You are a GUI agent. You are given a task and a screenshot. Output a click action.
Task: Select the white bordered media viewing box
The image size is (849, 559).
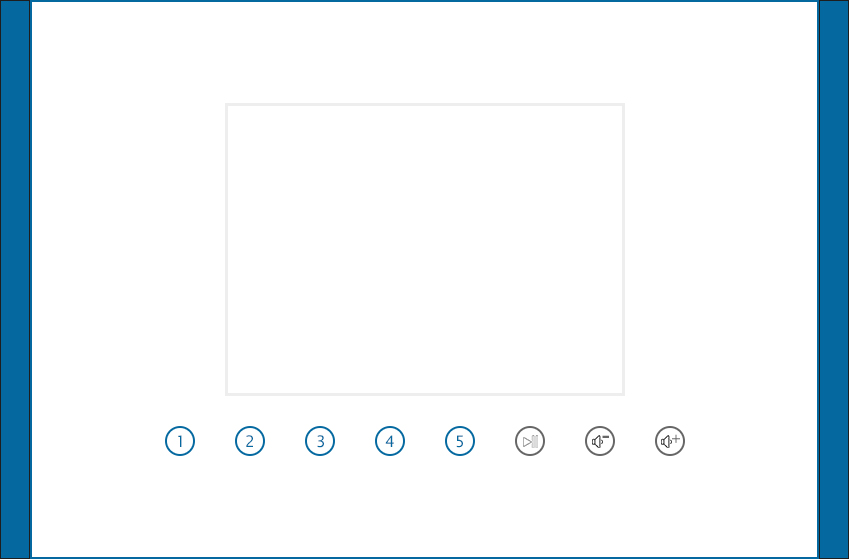425,249
